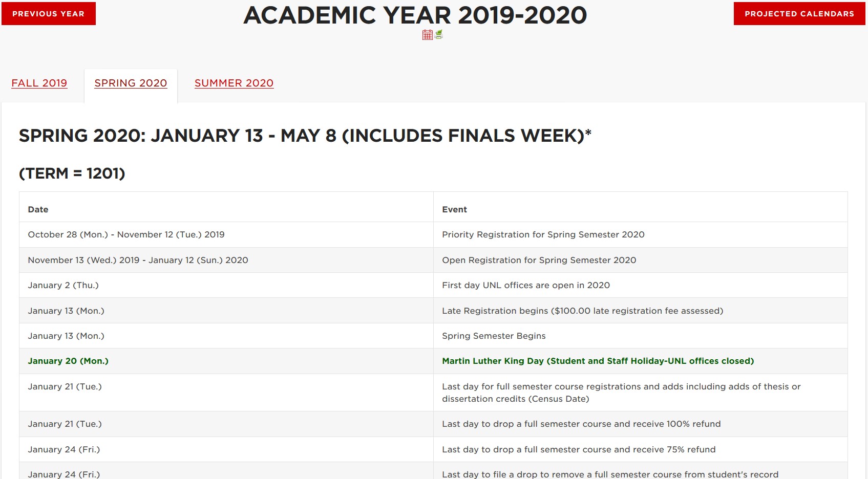Click the January 20 (Mon.) date cell
868x479 pixels.
[68, 361]
